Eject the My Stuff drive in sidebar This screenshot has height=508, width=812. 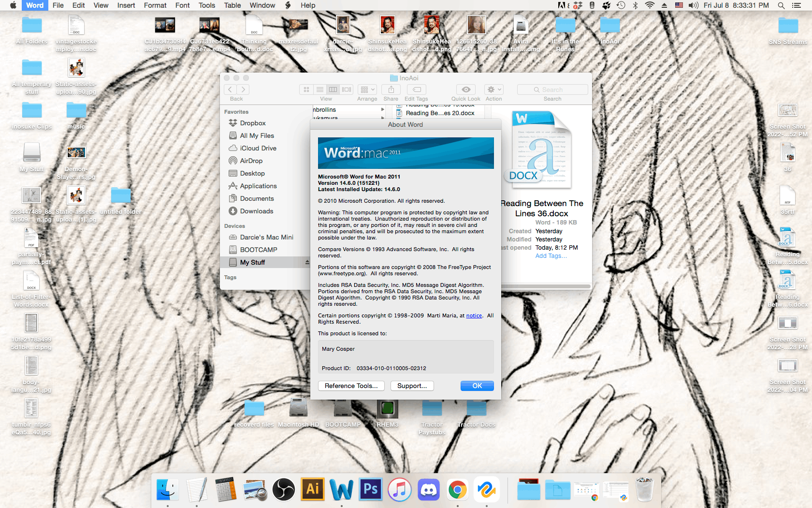click(307, 262)
